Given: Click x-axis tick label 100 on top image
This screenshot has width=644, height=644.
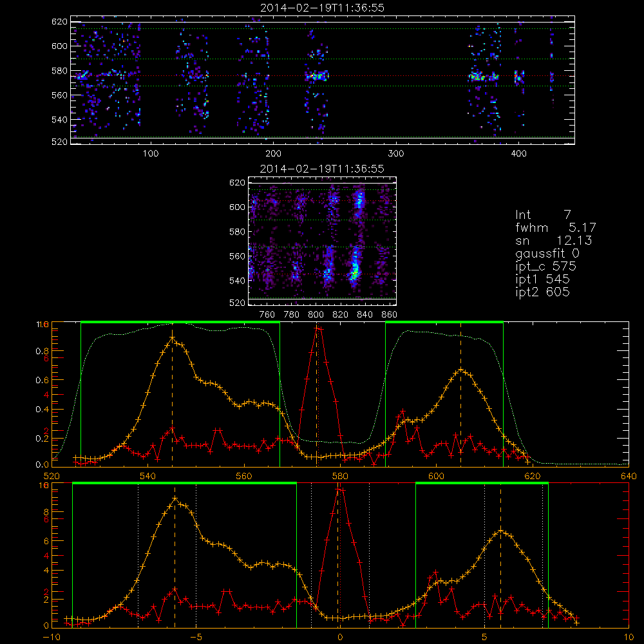Looking at the screenshot, I should coord(151,154).
